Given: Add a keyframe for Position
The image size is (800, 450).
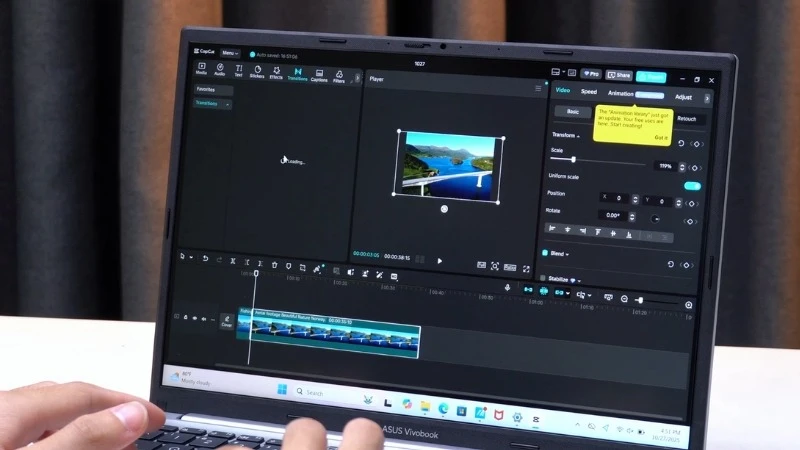Looking at the screenshot, I should (x=692, y=204).
